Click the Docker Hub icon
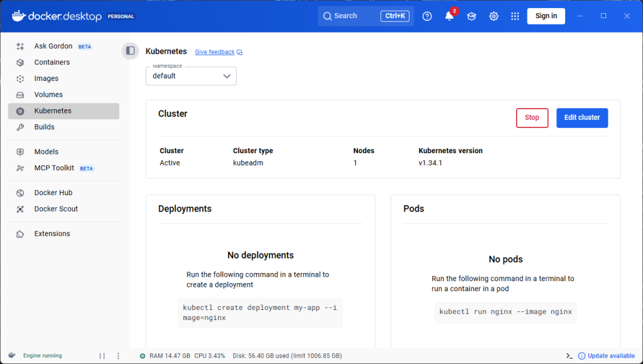This screenshot has height=364, width=643. pos(20,193)
